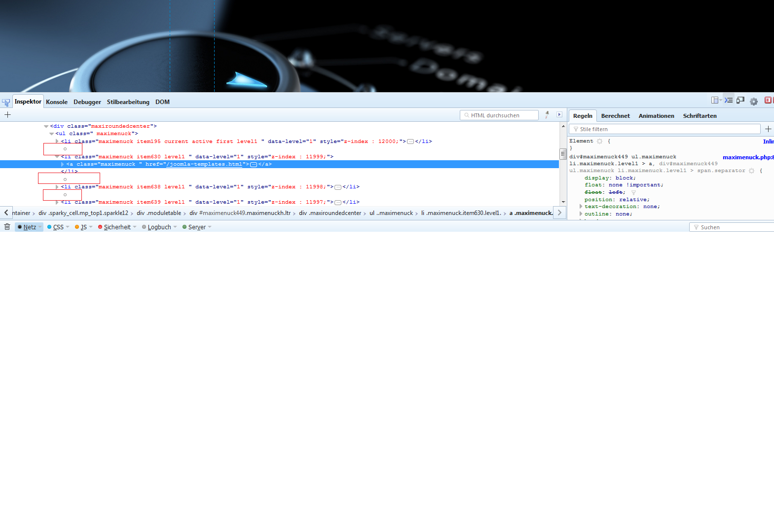Select the frame chooser icon
The image size is (774, 532).
coord(715,100)
